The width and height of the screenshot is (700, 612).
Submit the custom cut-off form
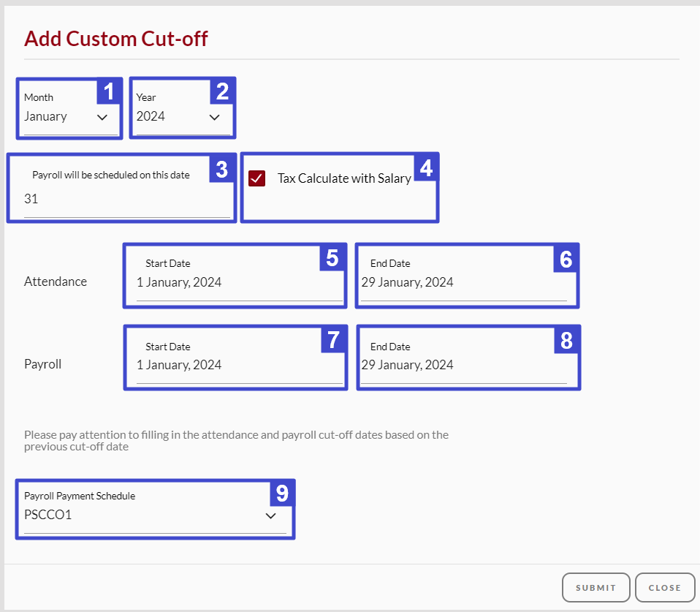click(x=596, y=587)
